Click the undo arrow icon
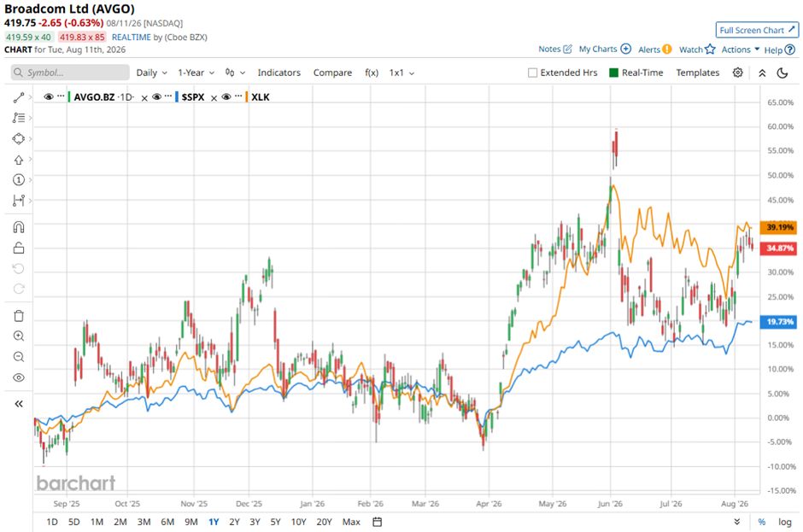 click(x=19, y=269)
